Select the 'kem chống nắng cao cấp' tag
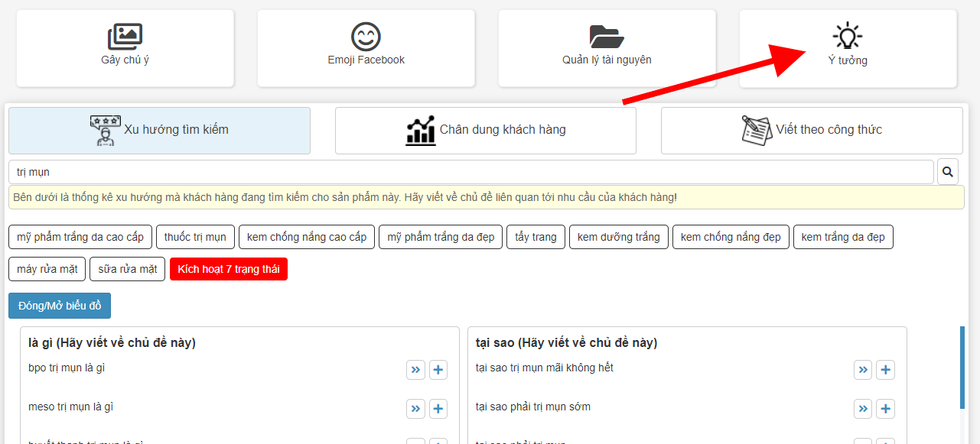 coord(307,237)
